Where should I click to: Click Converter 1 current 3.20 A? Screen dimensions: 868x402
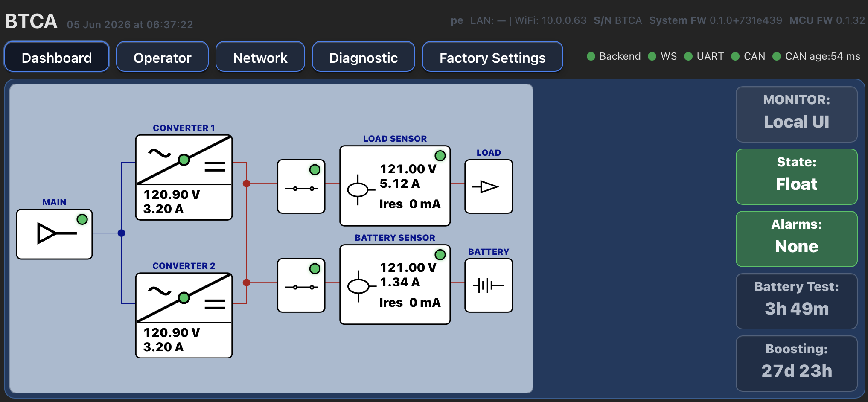click(x=163, y=209)
